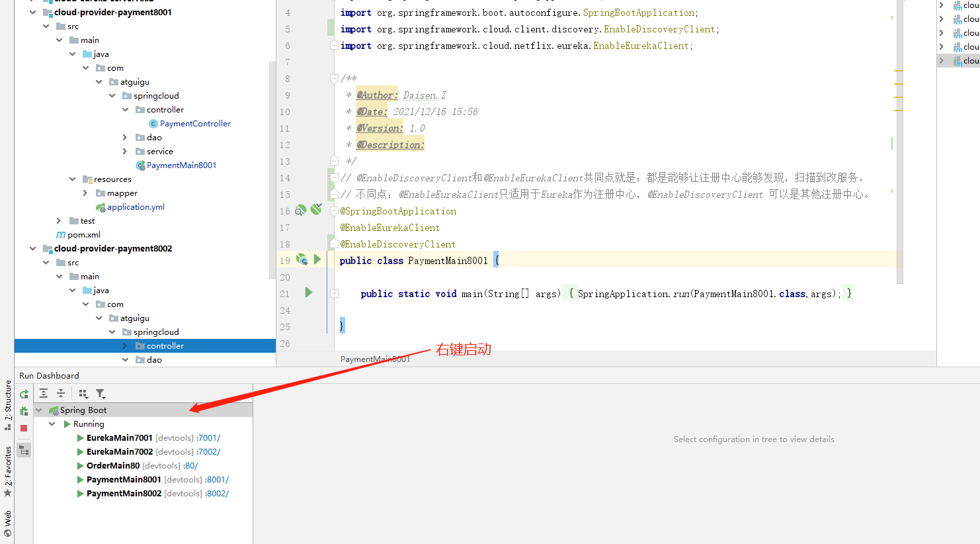Click the red Stop square icon
The image size is (980, 544).
[24, 428]
